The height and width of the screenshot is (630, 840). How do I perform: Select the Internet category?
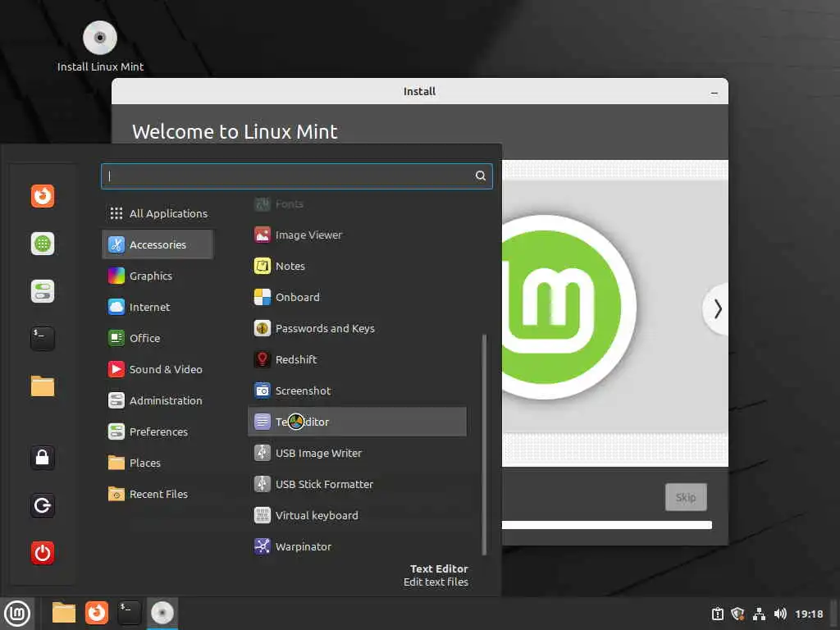point(157,307)
